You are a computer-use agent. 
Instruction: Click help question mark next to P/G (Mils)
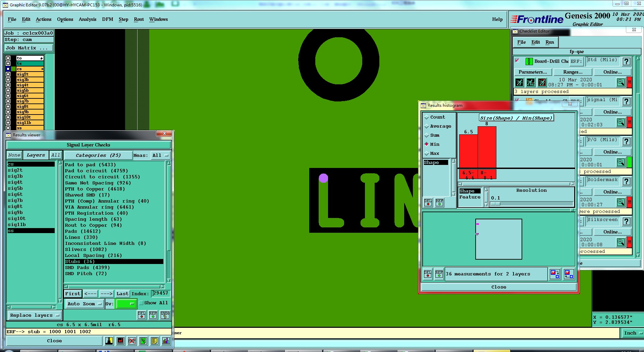626,141
